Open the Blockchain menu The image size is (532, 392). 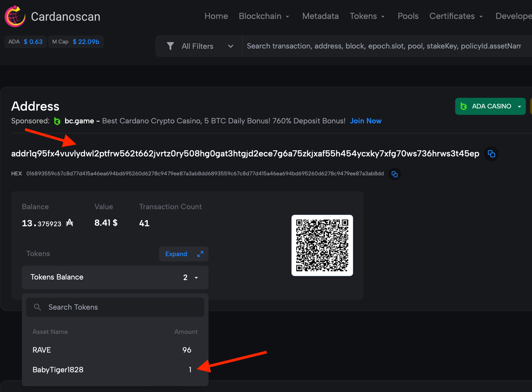(x=264, y=16)
